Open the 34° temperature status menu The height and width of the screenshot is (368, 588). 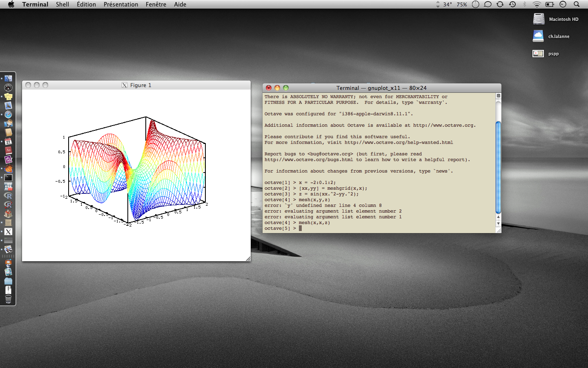[x=447, y=4]
